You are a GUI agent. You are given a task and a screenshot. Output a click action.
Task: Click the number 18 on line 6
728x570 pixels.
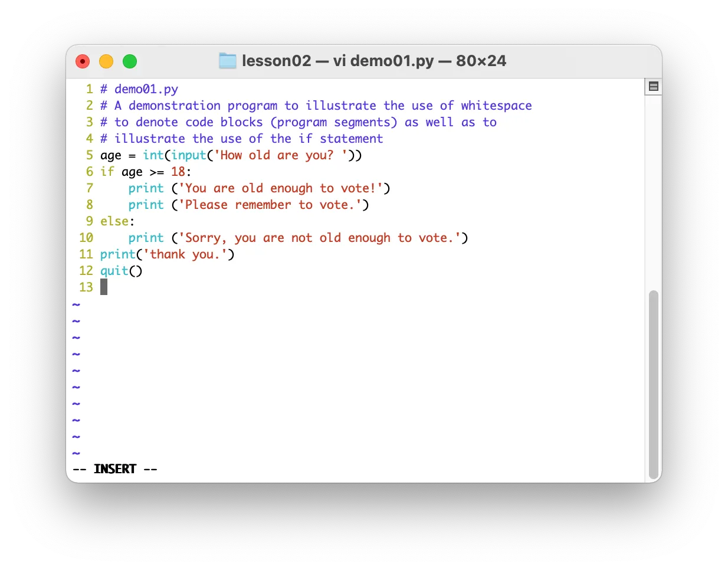click(x=177, y=172)
